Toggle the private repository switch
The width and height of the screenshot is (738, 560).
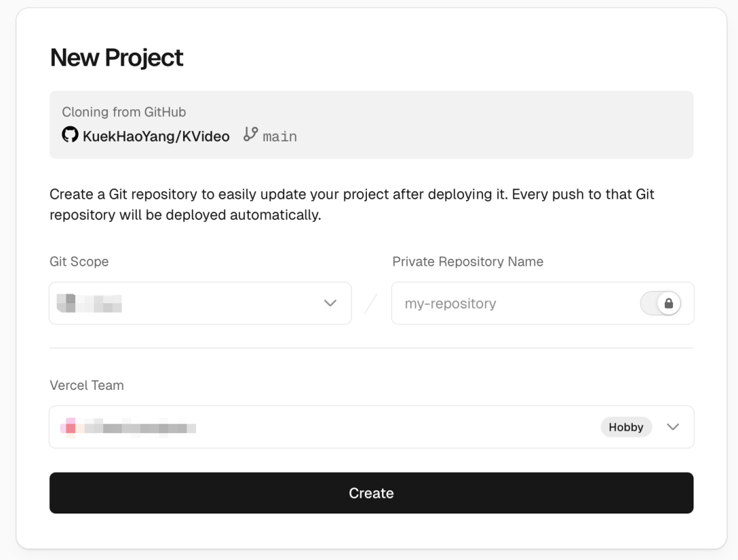pyautogui.click(x=660, y=303)
